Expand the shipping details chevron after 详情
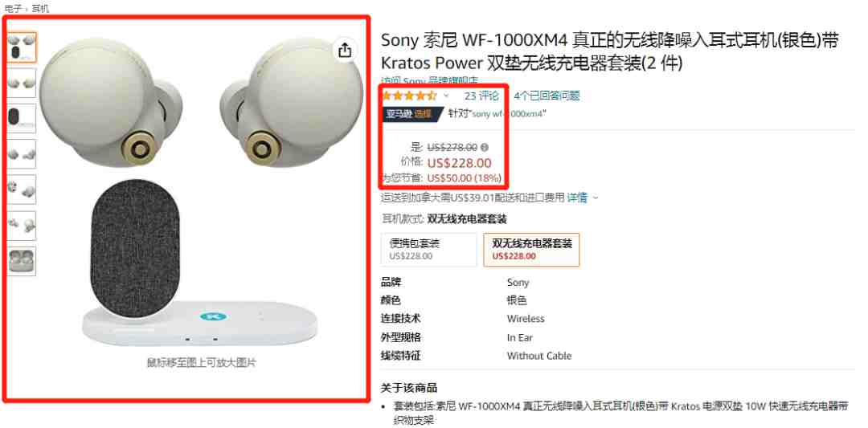Image resolution: width=868 pixels, height=428 pixels. point(596,198)
